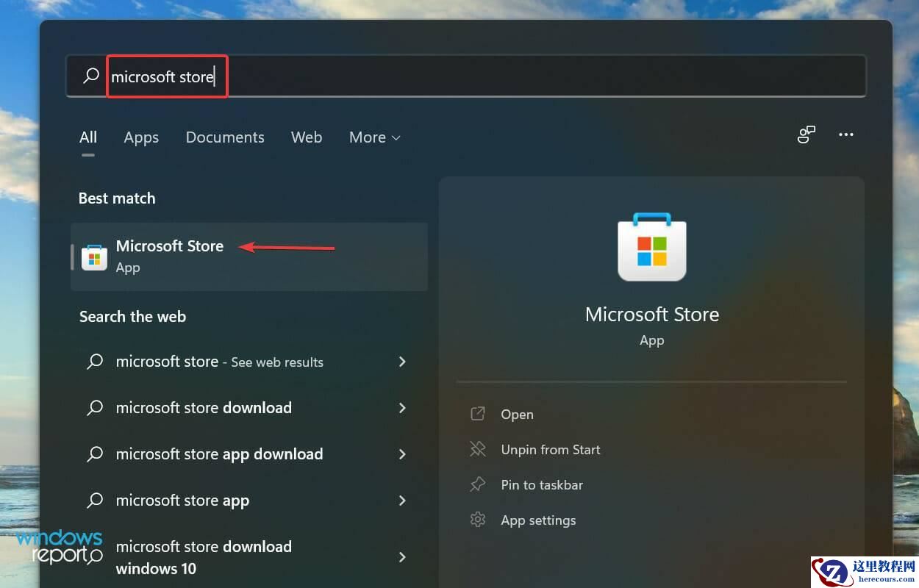Click Pin to taskbar

pos(541,484)
